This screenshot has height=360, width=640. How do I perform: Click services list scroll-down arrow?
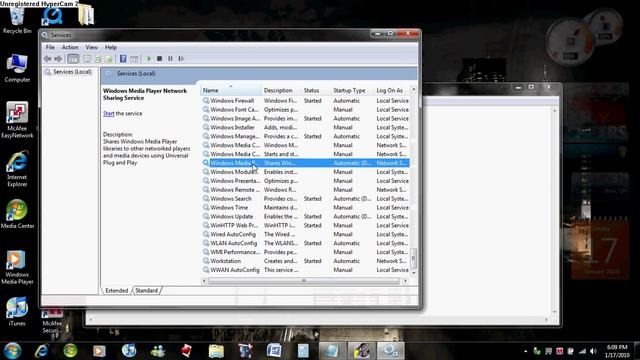(413, 273)
